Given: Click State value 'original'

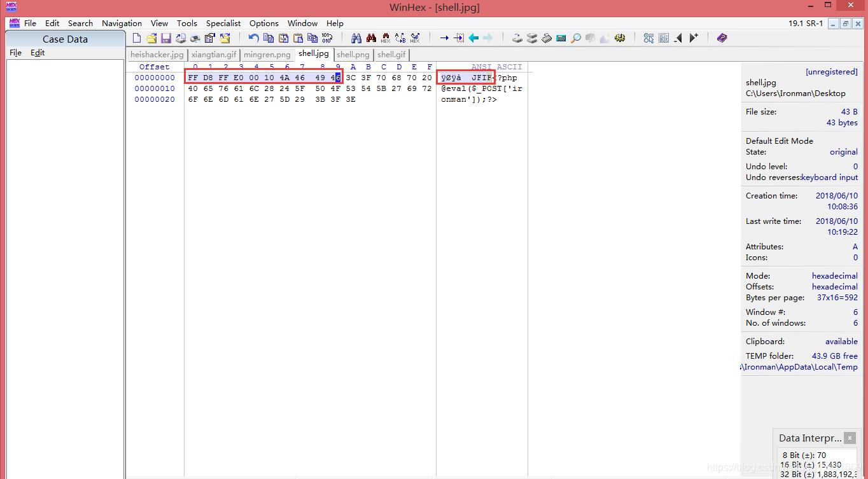Looking at the screenshot, I should click(844, 152).
